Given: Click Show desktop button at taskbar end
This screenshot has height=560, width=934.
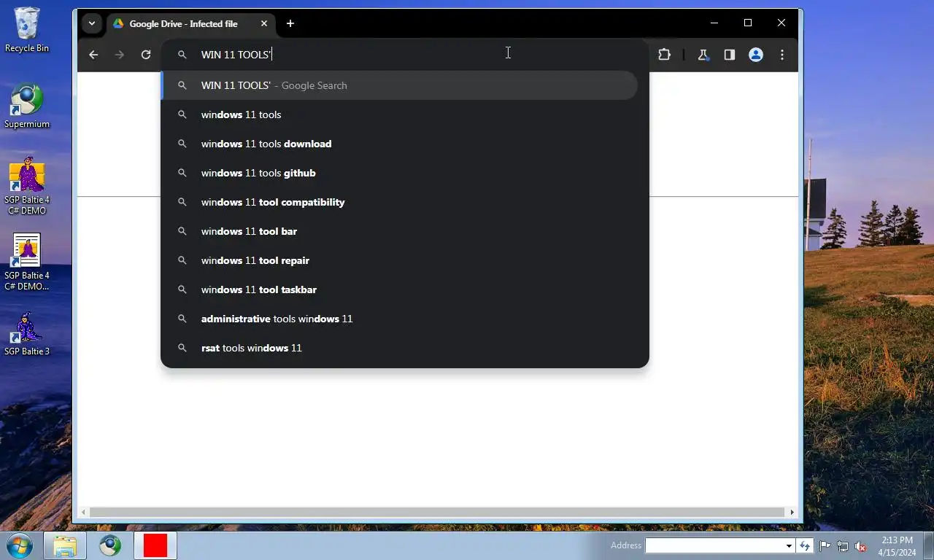Looking at the screenshot, I should pos(928,545).
